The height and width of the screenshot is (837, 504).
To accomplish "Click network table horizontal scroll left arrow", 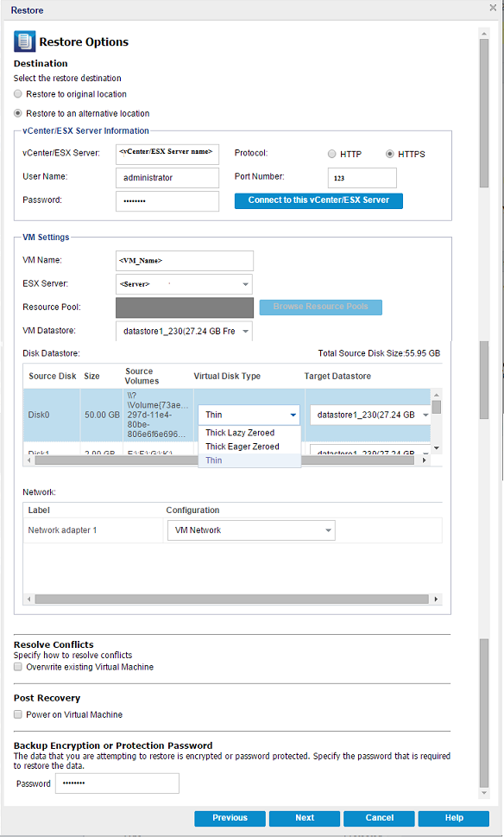I will [28, 599].
